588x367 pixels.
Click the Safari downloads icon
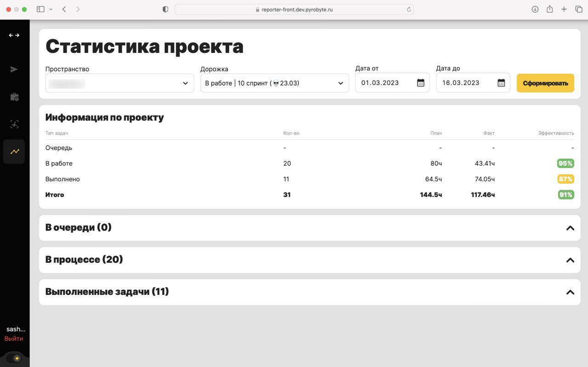click(x=535, y=9)
